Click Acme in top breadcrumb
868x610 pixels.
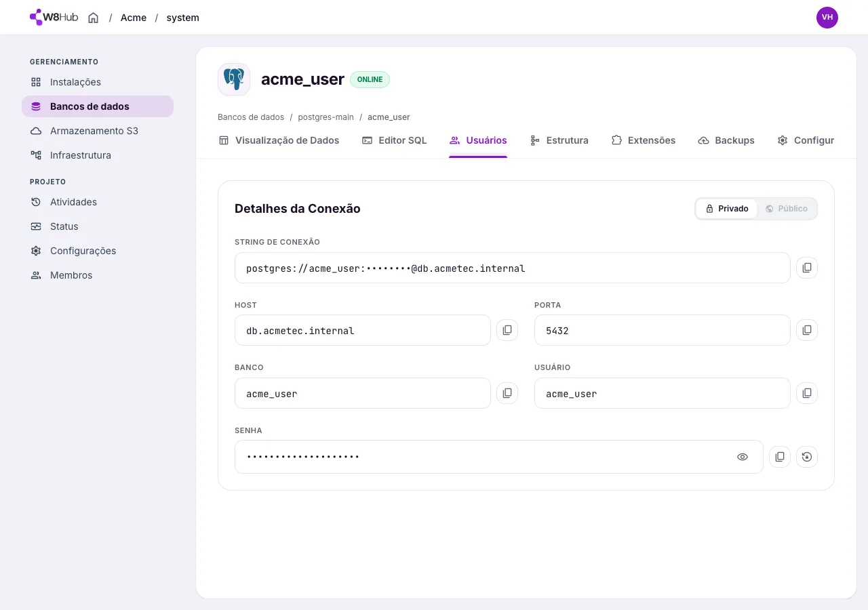[x=134, y=18]
